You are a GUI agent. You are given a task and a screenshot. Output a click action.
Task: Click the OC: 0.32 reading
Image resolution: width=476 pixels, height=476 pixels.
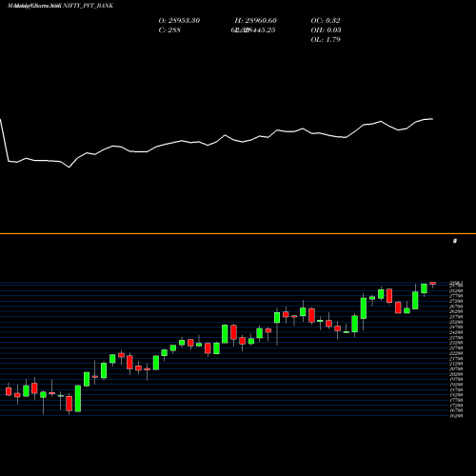(326, 20)
